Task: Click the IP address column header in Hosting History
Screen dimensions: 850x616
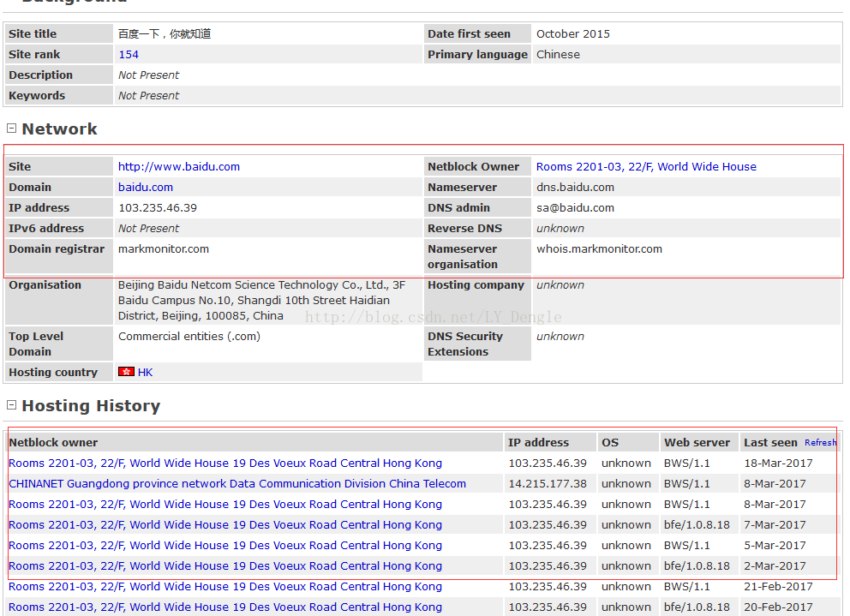Action: coord(538,443)
